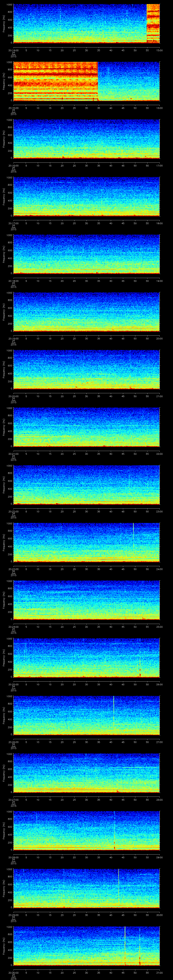
Task: Choose the '20:27:00' start time label
Action: (x=14, y=799)
